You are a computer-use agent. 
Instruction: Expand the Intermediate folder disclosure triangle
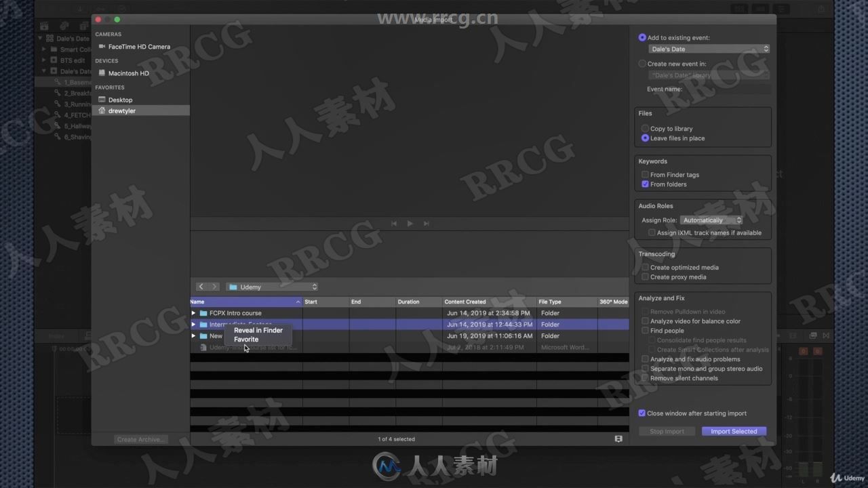pyautogui.click(x=193, y=325)
